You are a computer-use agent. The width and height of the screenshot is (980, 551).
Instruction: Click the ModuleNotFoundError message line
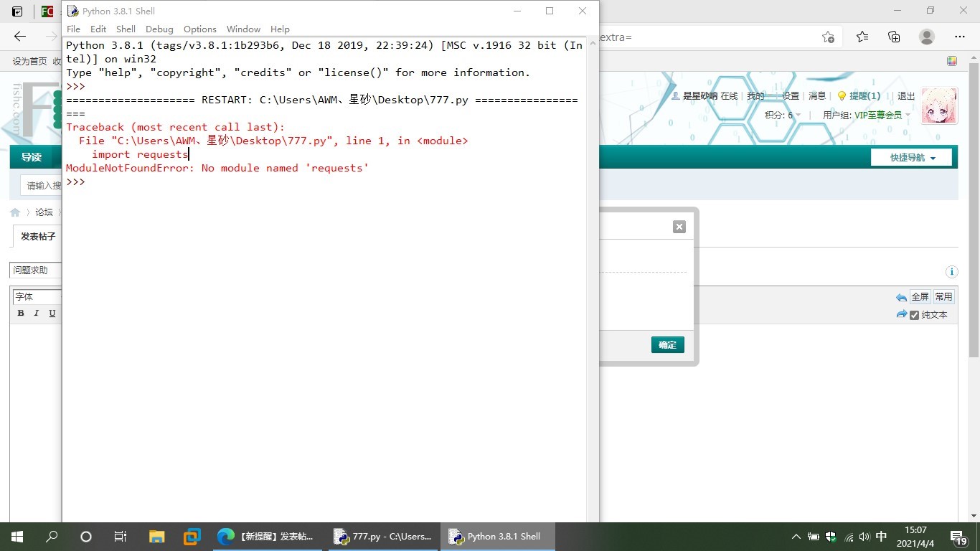click(217, 168)
